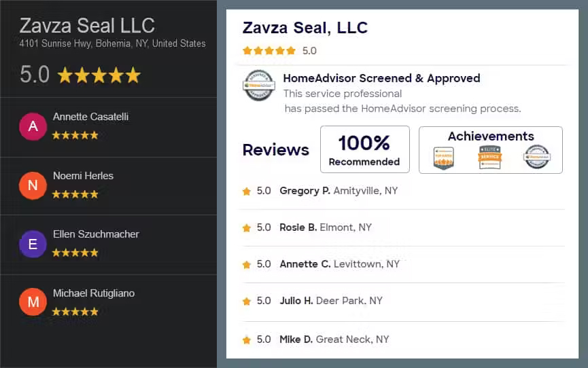This screenshot has width=588, height=368.
Task: Open the Annette C. Levittown review
Action: (x=403, y=264)
